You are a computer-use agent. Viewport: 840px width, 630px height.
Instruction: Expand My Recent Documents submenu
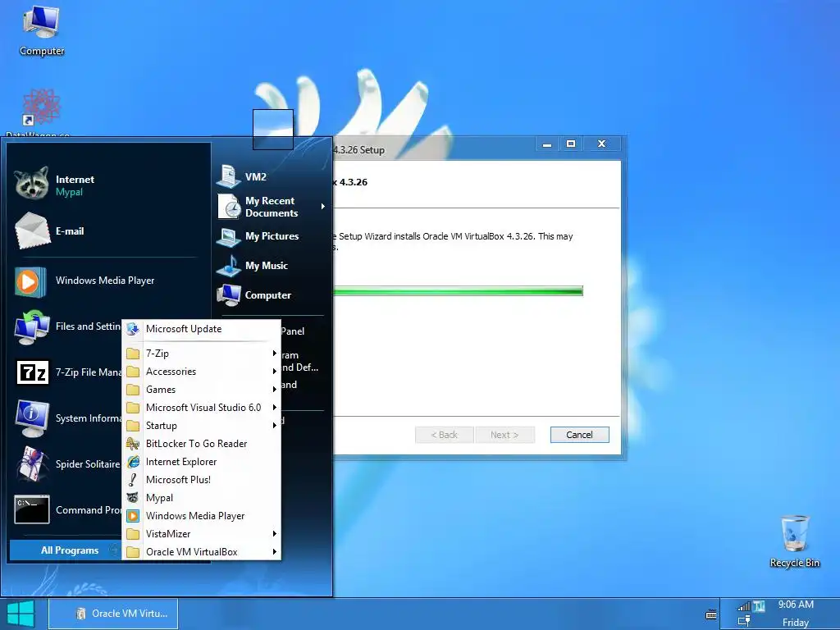(x=272, y=207)
